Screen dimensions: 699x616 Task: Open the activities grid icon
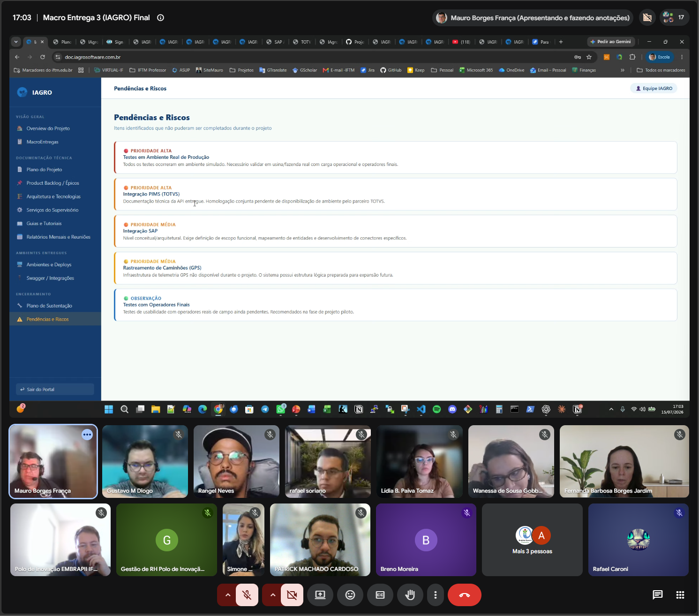click(x=680, y=595)
